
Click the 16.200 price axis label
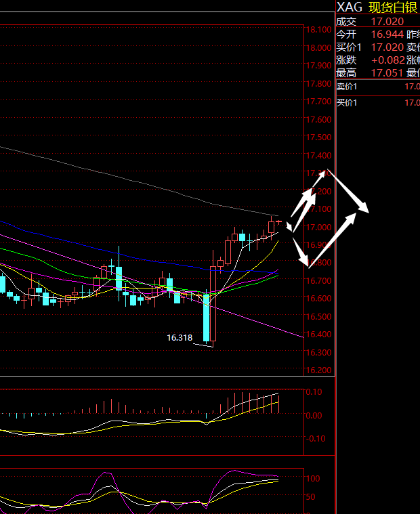pyautogui.click(x=318, y=370)
